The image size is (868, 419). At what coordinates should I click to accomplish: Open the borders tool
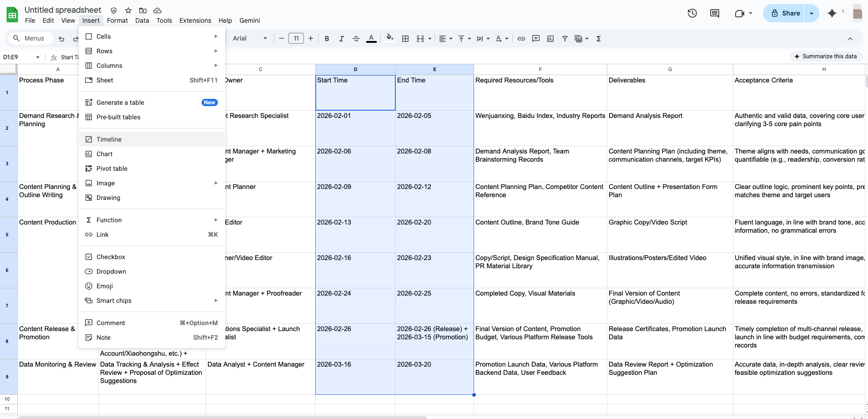pyautogui.click(x=405, y=39)
